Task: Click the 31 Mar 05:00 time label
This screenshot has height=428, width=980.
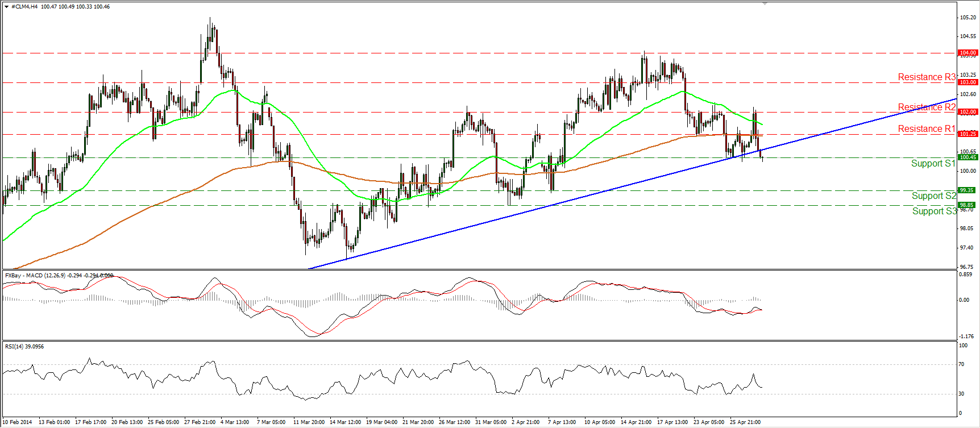Action: click(491, 422)
